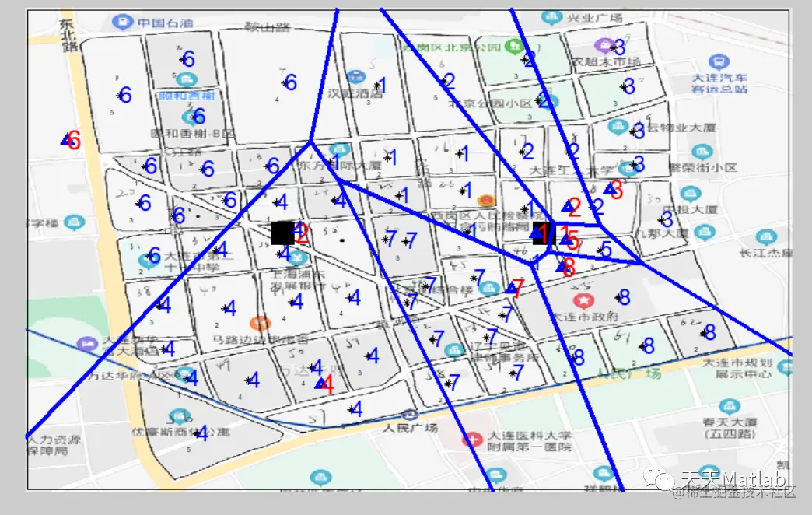Click the 中国石油 gas station icon
This screenshot has width=812, height=515.
point(123,23)
